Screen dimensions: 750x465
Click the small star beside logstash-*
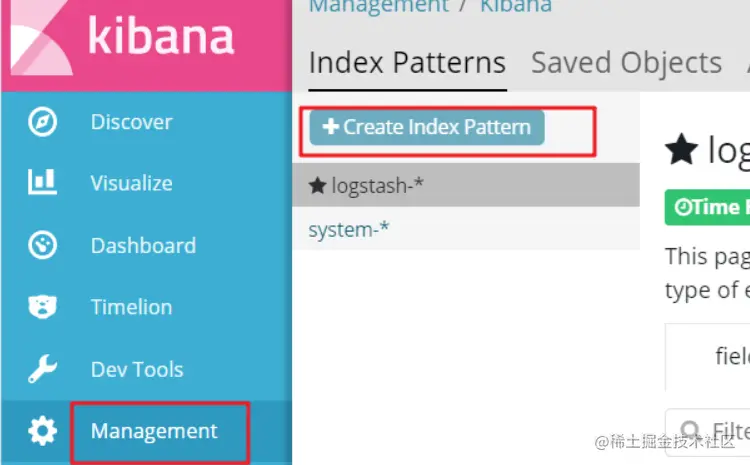(x=317, y=185)
